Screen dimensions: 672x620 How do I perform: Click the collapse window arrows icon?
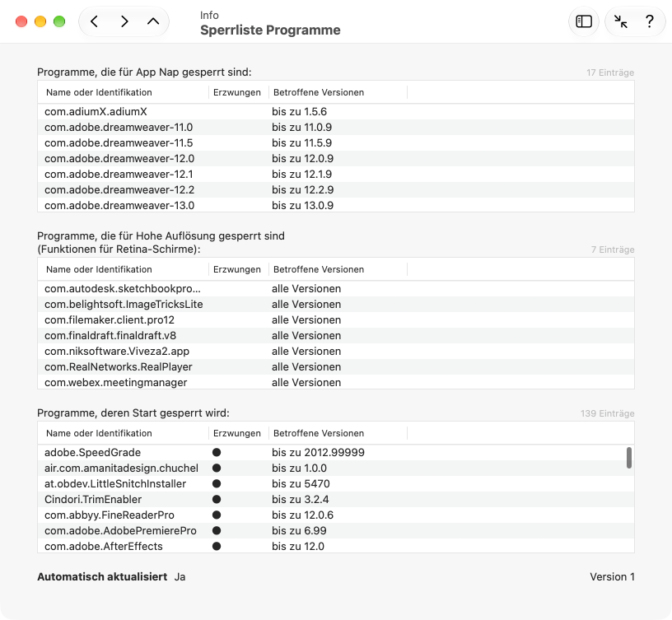coord(621,21)
